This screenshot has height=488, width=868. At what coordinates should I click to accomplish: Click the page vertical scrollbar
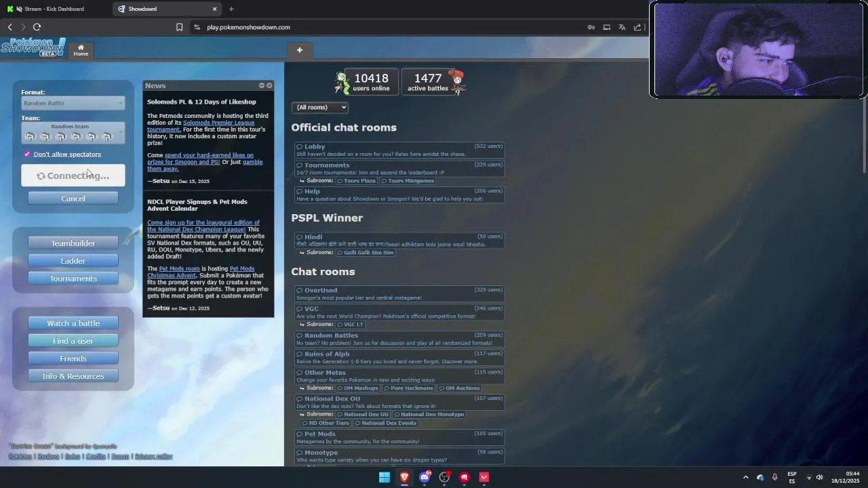coord(865,136)
